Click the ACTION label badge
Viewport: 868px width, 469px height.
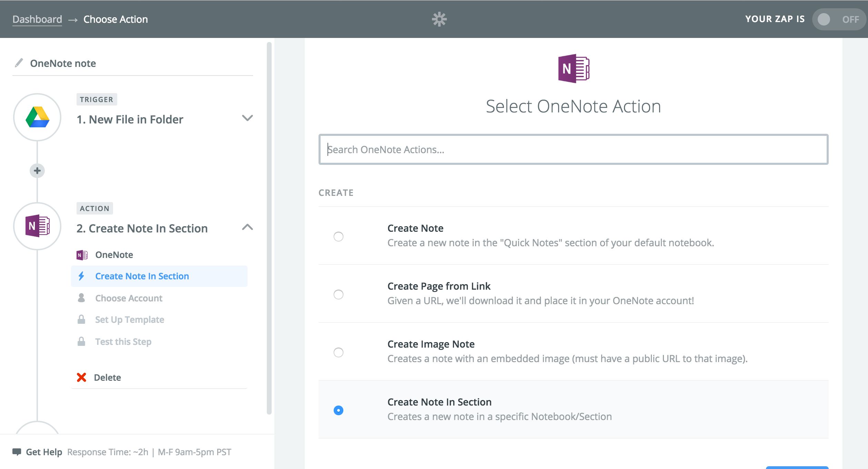point(94,208)
